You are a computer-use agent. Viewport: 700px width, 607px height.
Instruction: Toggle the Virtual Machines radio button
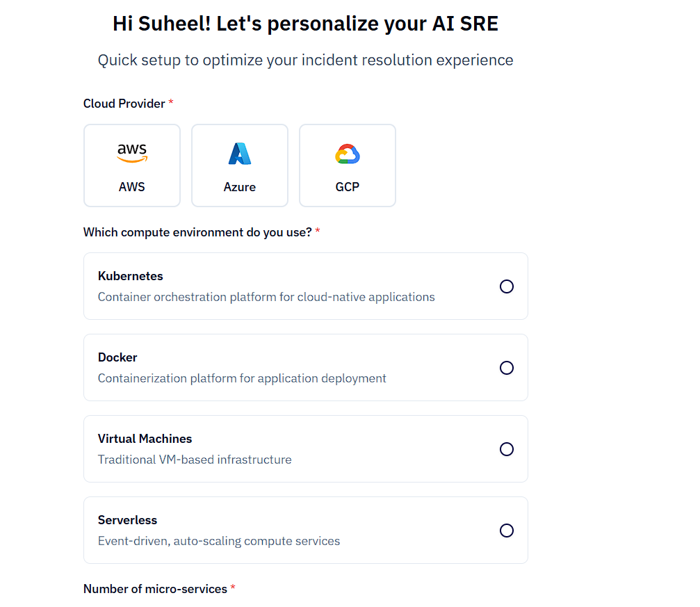click(507, 449)
